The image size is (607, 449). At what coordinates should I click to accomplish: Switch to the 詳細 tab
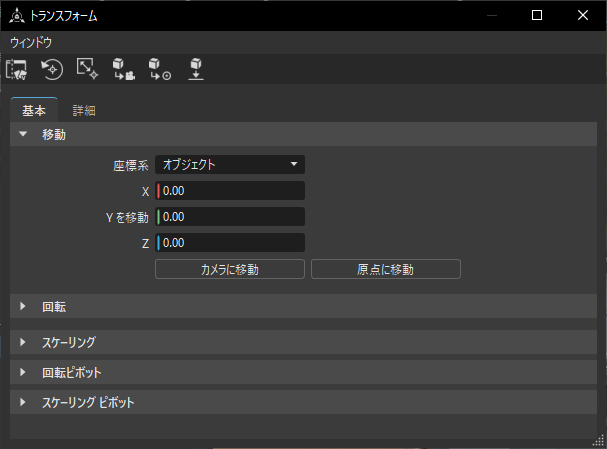click(84, 111)
